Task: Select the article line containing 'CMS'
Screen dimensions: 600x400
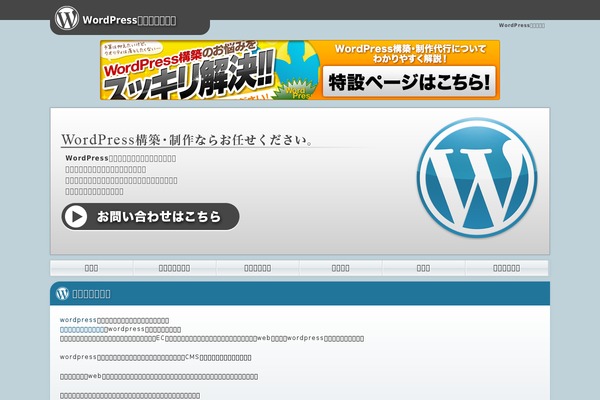Action: (x=155, y=357)
